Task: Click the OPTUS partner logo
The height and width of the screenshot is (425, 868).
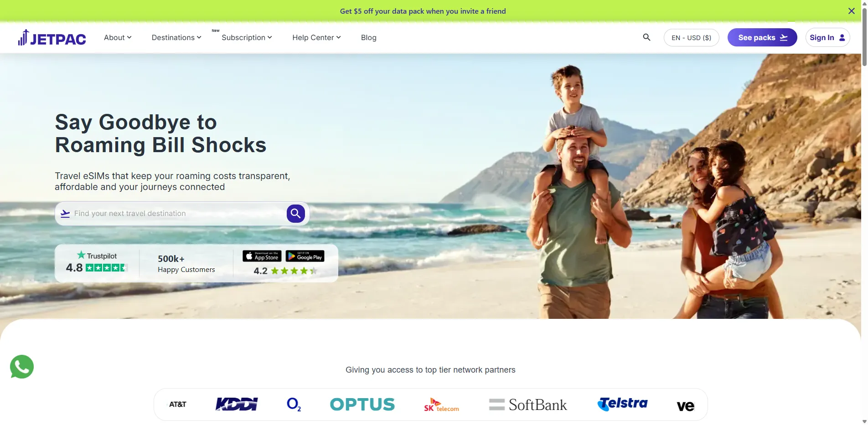Action: [362, 405]
